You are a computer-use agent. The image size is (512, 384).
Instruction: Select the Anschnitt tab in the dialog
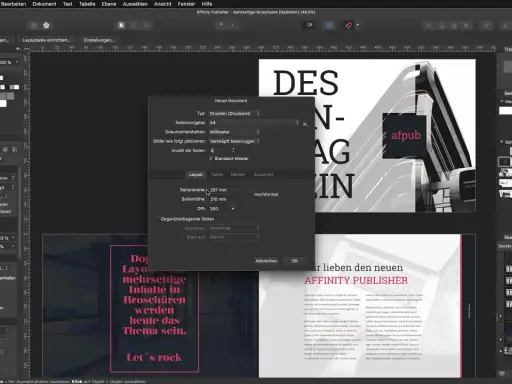point(263,175)
